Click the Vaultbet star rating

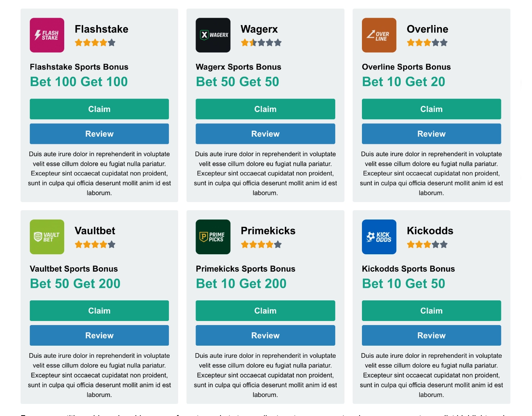(x=95, y=244)
